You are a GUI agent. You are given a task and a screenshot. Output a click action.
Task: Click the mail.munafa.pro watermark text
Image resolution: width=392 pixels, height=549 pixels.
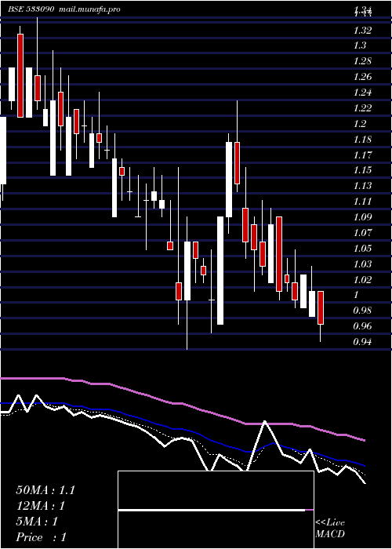tap(88, 9)
